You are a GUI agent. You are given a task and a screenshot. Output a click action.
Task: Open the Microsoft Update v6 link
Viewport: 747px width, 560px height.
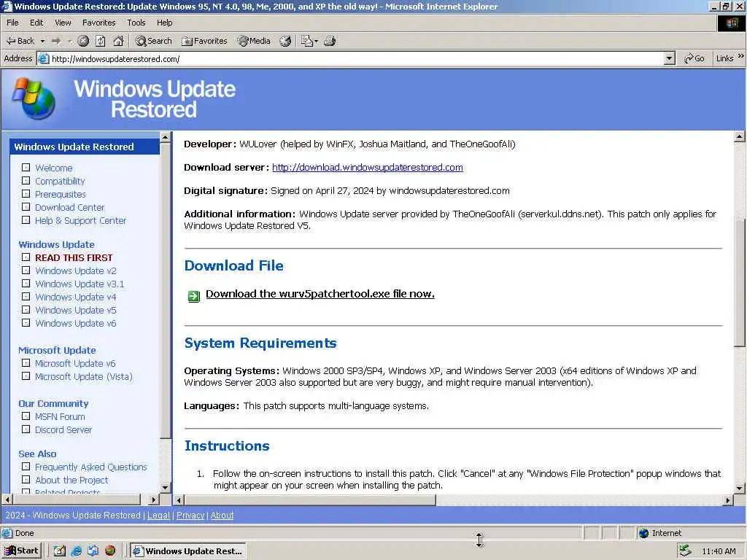click(x=75, y=363)
